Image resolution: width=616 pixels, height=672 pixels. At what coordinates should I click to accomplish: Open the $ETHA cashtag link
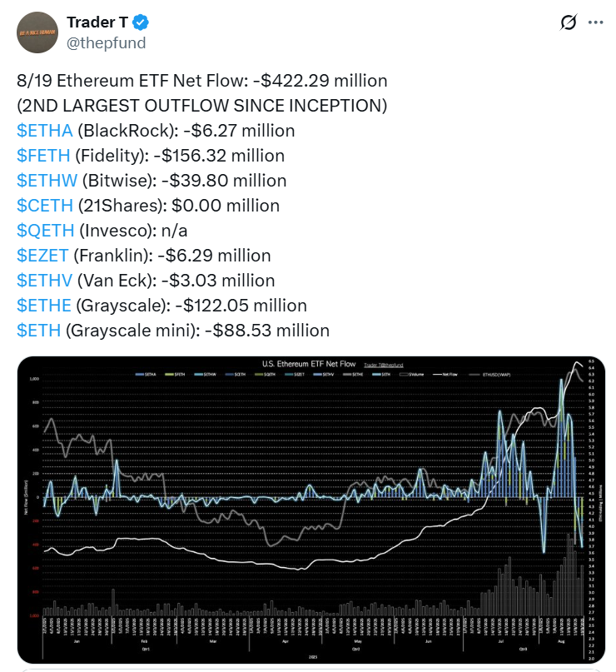pyautogui.click(x=42, y=131)
